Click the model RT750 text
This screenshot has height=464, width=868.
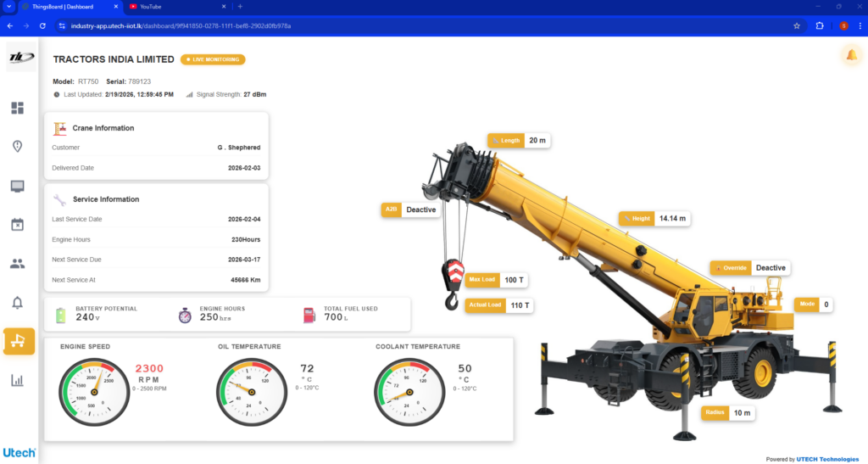pyautogui.click(x=88, y=81)
